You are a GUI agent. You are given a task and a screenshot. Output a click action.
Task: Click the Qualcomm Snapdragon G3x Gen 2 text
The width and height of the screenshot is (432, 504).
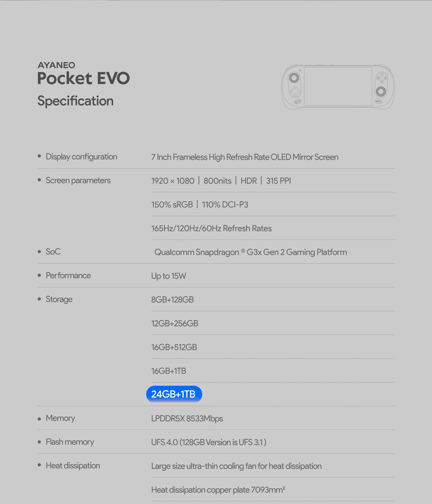point(250,252)
